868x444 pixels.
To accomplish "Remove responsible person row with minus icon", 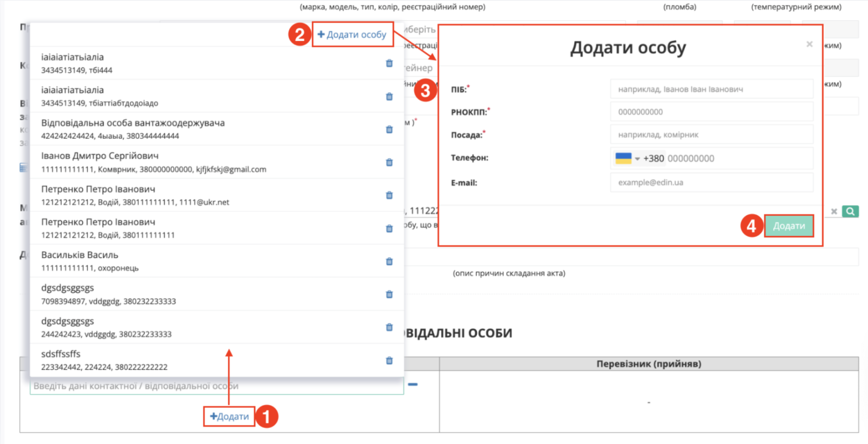I will [x=413, y=384].
